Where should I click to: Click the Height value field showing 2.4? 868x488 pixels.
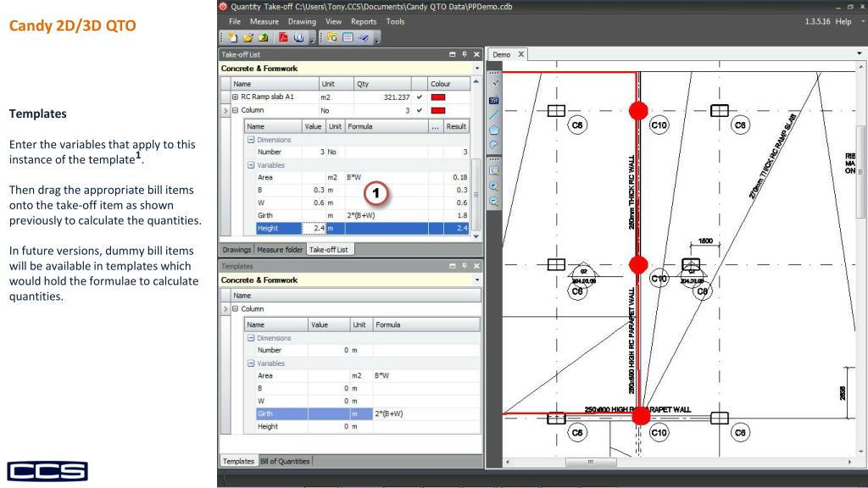314,228
